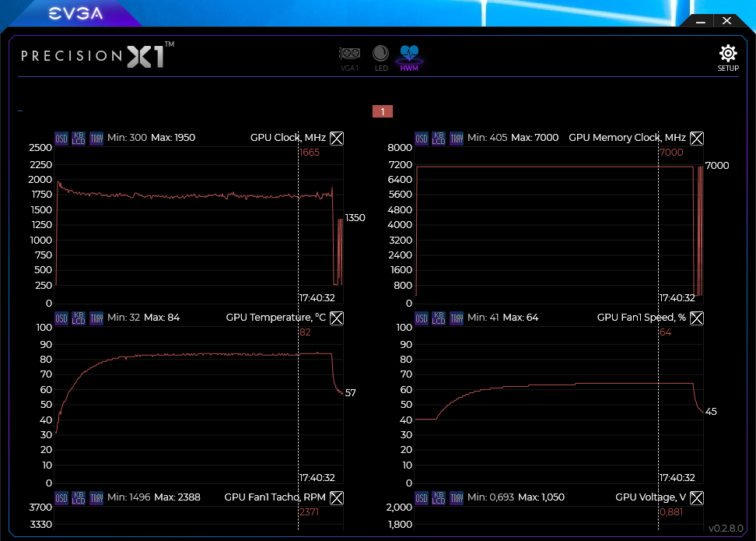Toggle OSD for GPU Fan1 Tacho graph
This screenshot has width=756, height=541.
pyautogui.click(x=61, y=497)
